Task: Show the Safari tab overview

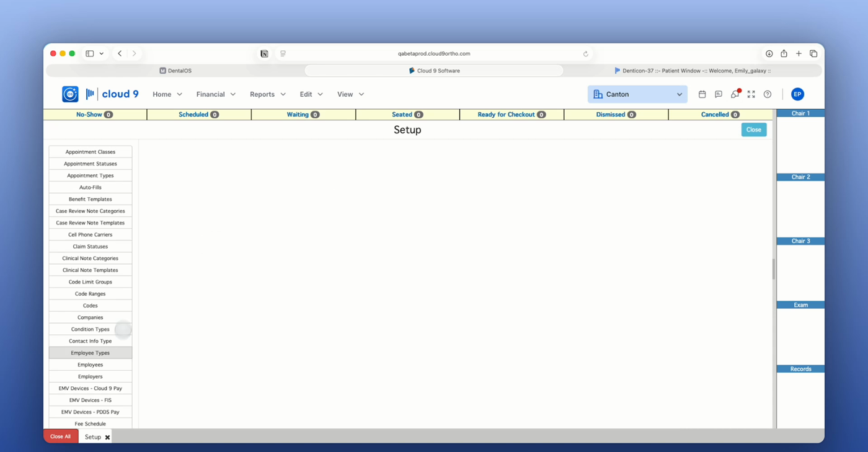Action: 813,53
